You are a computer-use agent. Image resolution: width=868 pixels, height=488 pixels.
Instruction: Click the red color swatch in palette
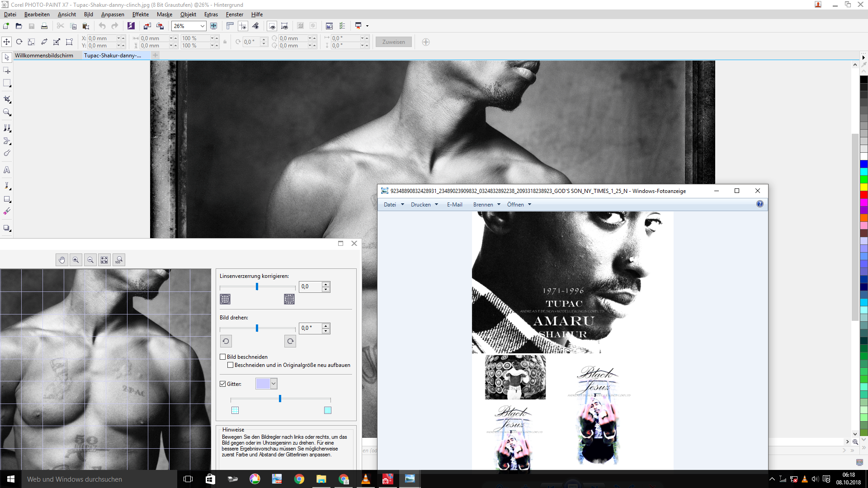click(864, 194)
